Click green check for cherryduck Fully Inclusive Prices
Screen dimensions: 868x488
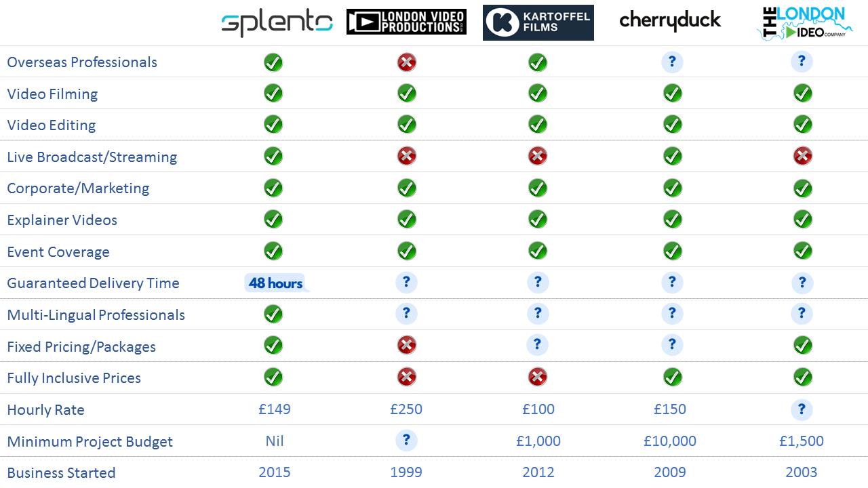coord(672,378)
